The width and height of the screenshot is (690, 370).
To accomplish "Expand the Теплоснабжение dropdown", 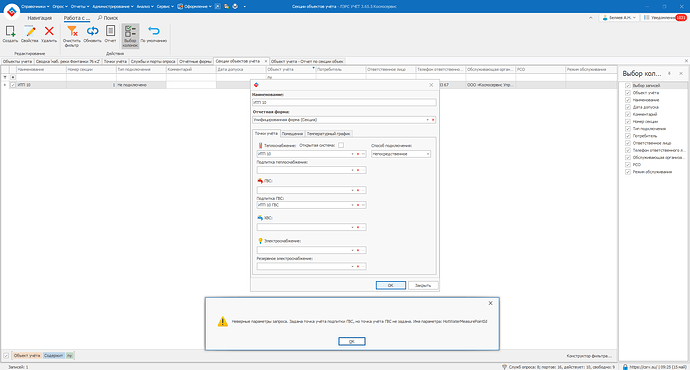I will (352, 154).
